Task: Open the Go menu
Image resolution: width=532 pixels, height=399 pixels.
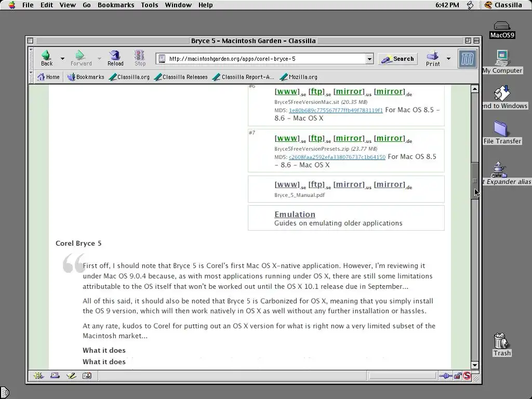Action: tap(87, 5)
